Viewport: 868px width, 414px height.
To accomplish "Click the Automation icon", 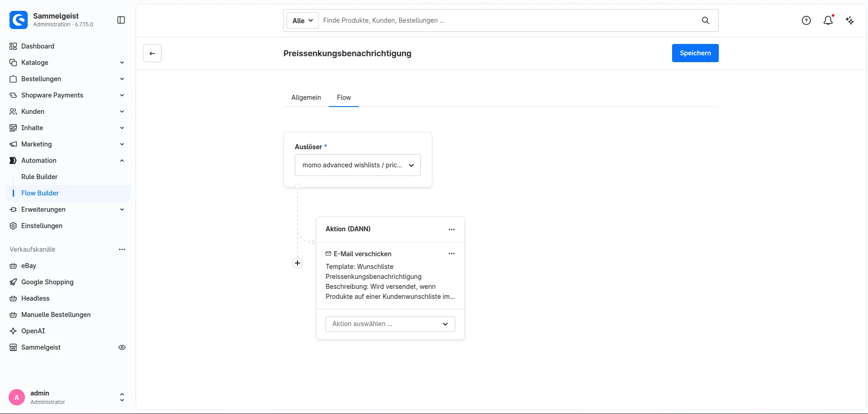I will pyautogui.click(x=13, y=161).
